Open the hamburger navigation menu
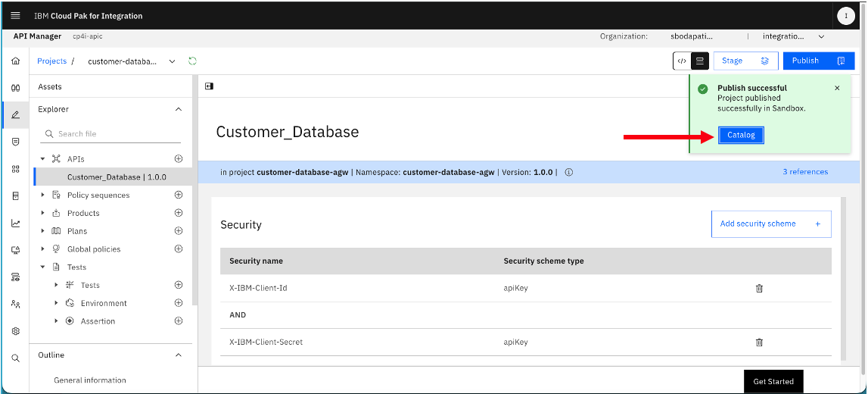Viewport: 868px width, 394px height. pos(15,15)
